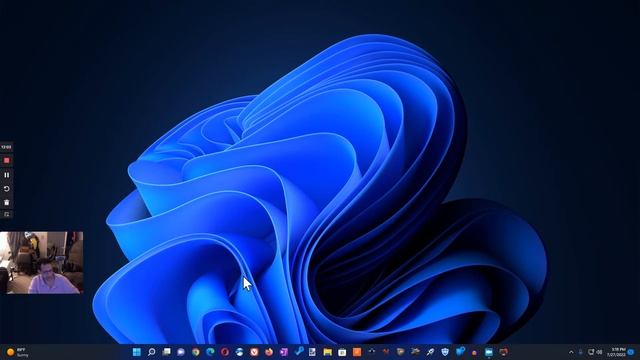The height and width of the screenshot is (360, 640).
Task: Select the webcam preview thumbnail
Action: [x=42, y=262]
